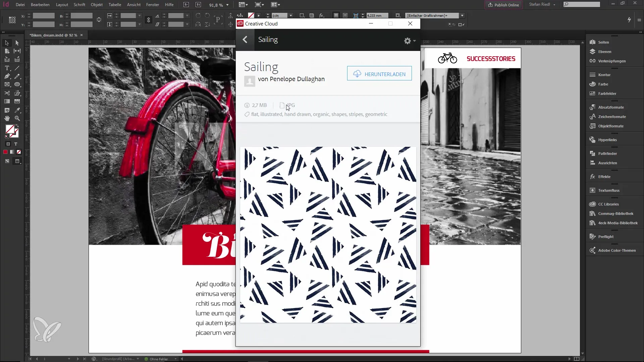Select the Pencil tool
The width and height of the screenshot is (644, 362).
[17, 76]
